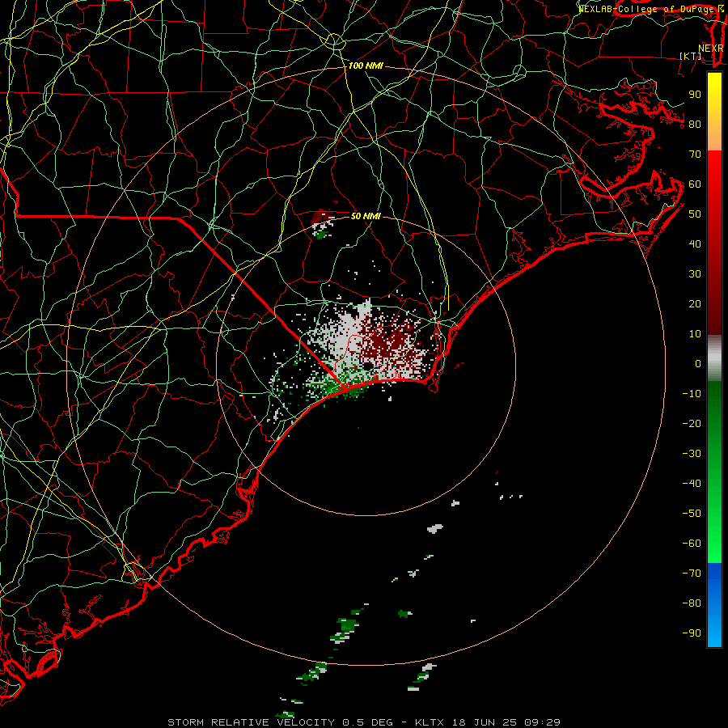Click the -70 value on velocity scale
Image resolution: width=728 pixels, height=728 pixels.
(692, 574)
